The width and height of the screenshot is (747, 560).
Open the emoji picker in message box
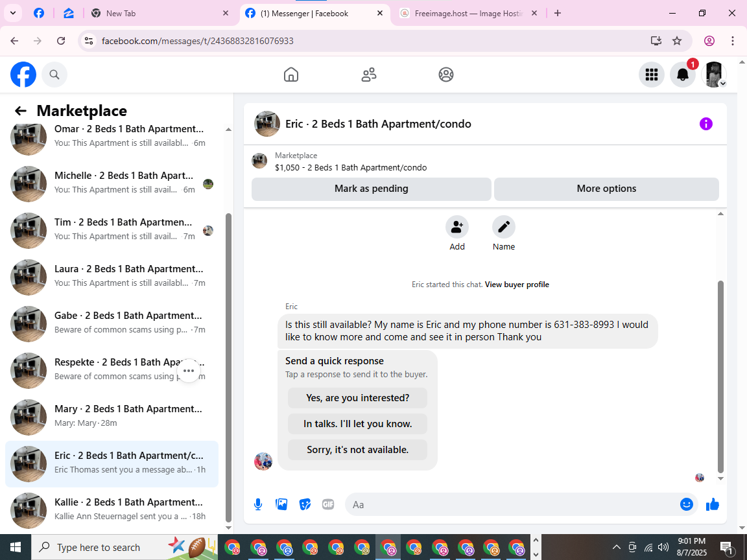coord(686,504)
